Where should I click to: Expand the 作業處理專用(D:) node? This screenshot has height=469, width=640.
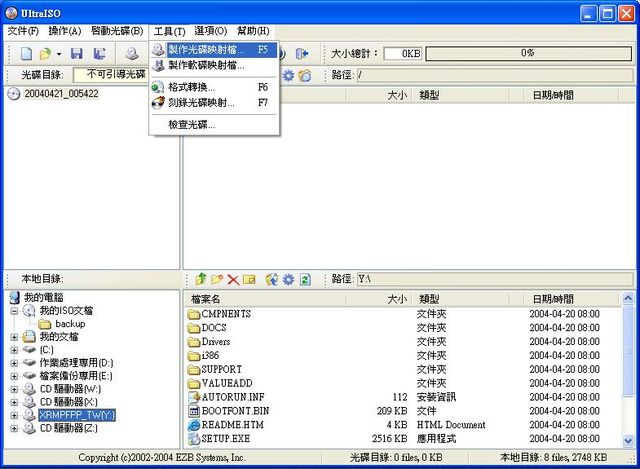(14, 363)
